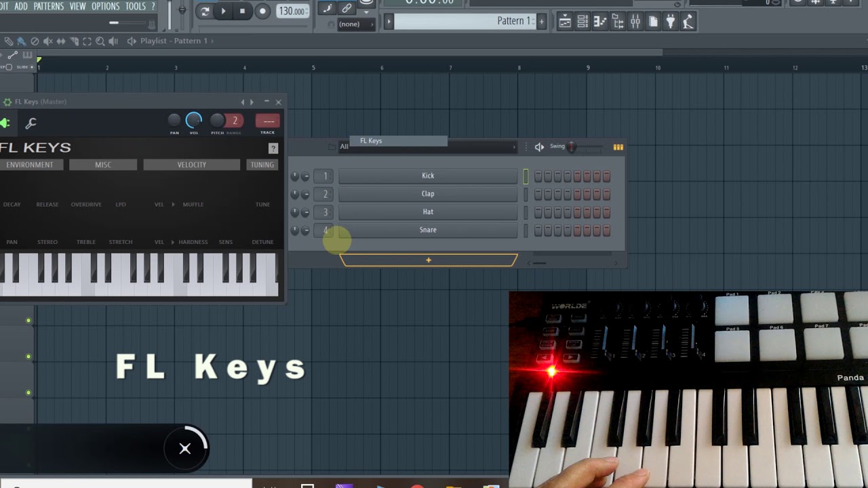Select the Zoom tool in Playlist

[100, 41]
